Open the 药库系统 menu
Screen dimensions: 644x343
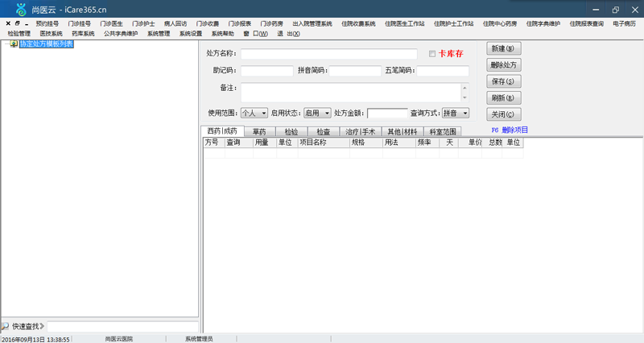(84, 34)
